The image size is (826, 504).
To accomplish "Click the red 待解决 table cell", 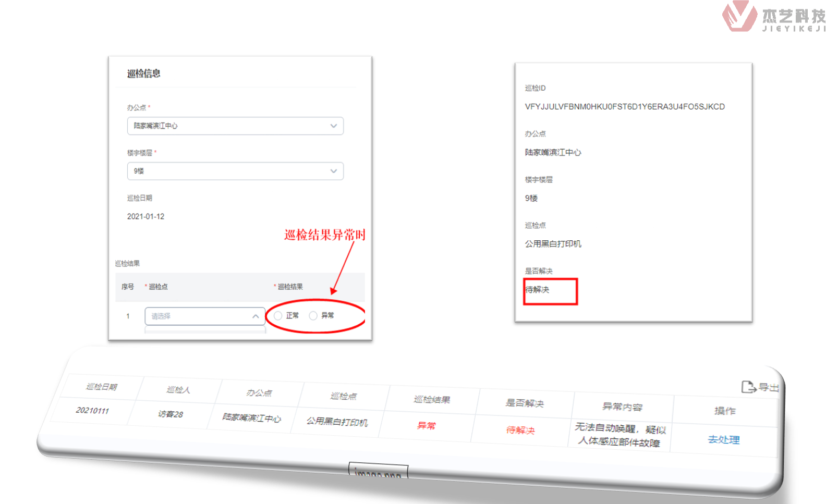I will 520,430.
